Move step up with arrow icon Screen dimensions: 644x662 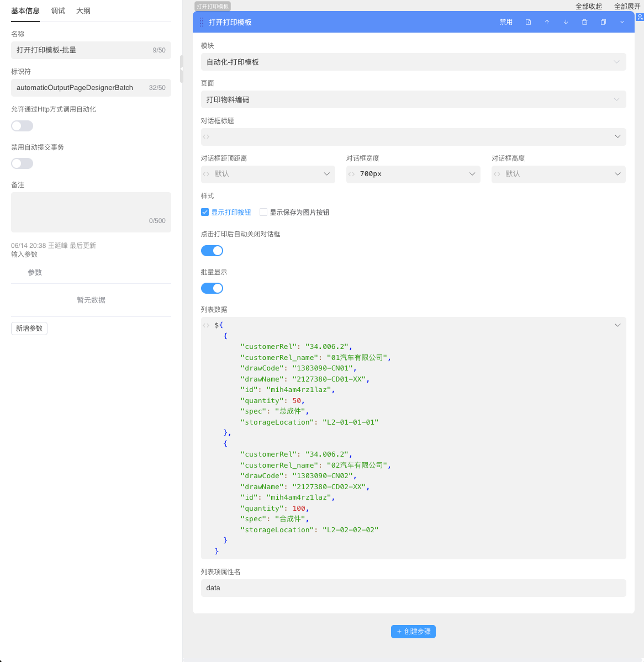[547, 22]
